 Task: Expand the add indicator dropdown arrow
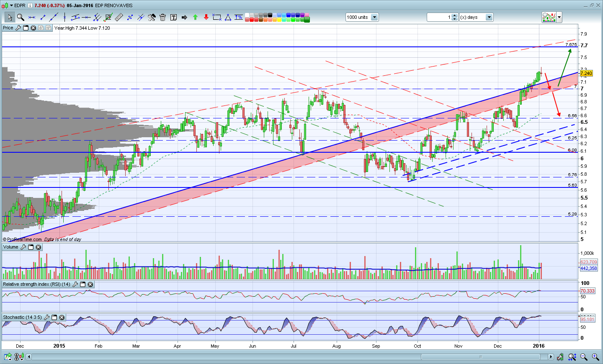(559, 17)
